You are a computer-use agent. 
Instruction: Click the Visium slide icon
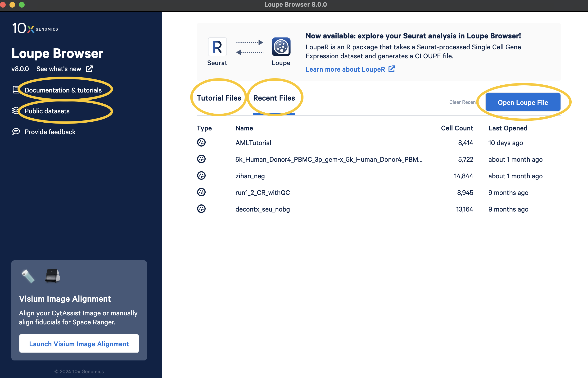[28, 276]
